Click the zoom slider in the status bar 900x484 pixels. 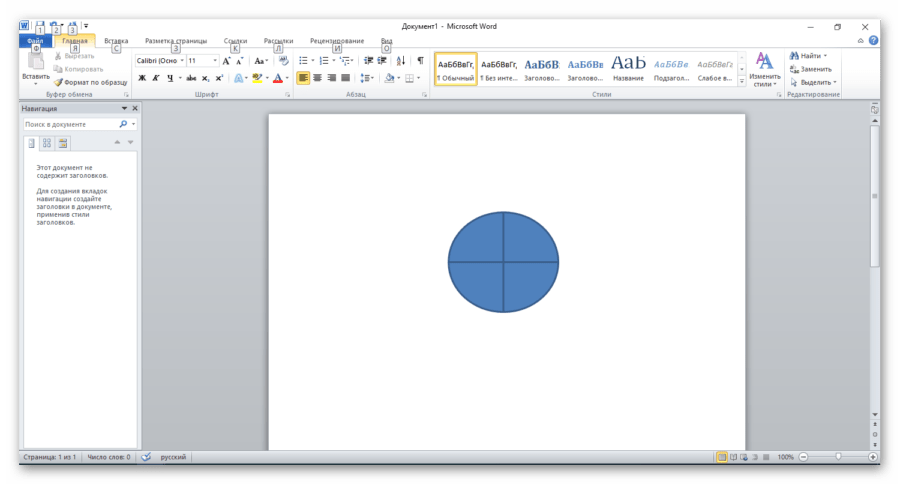[x=838, y=457]
